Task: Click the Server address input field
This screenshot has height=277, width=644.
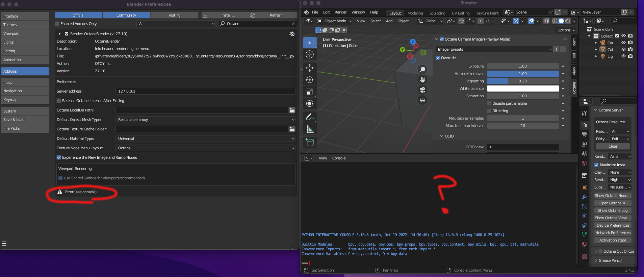Action: pyautogui.click(x=205, y=91)
